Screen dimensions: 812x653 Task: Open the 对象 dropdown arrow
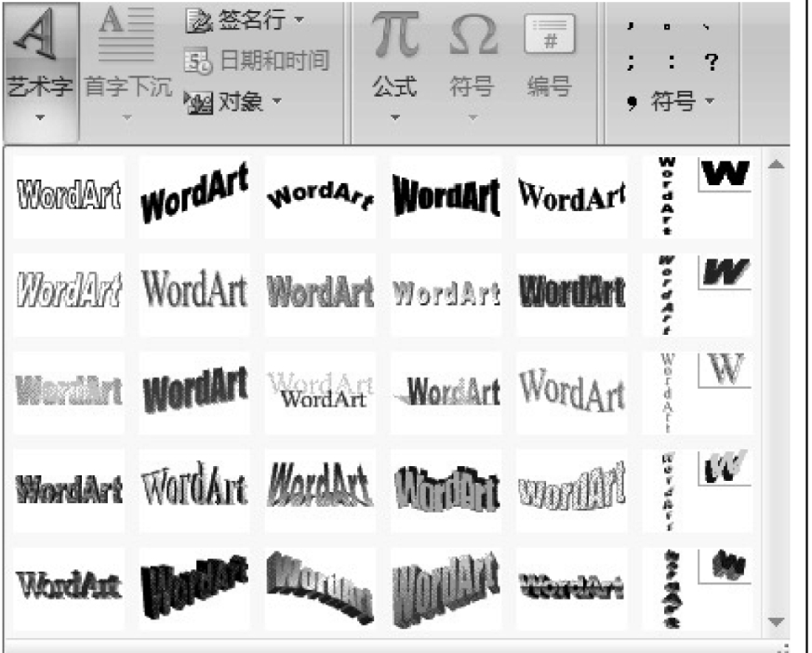coord(277,100)
